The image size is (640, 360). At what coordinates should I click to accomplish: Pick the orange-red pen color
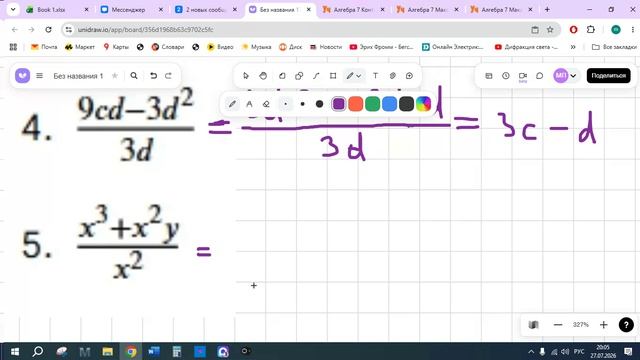[356, 104]
